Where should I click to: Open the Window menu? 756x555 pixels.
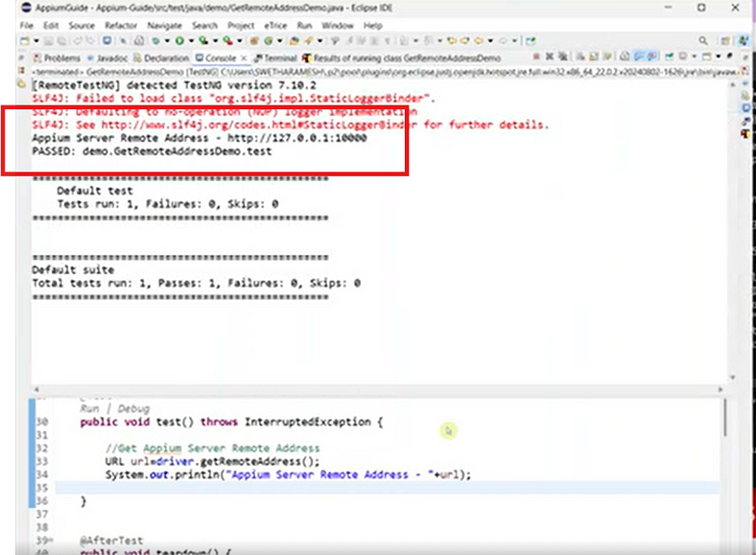point(338,26)
